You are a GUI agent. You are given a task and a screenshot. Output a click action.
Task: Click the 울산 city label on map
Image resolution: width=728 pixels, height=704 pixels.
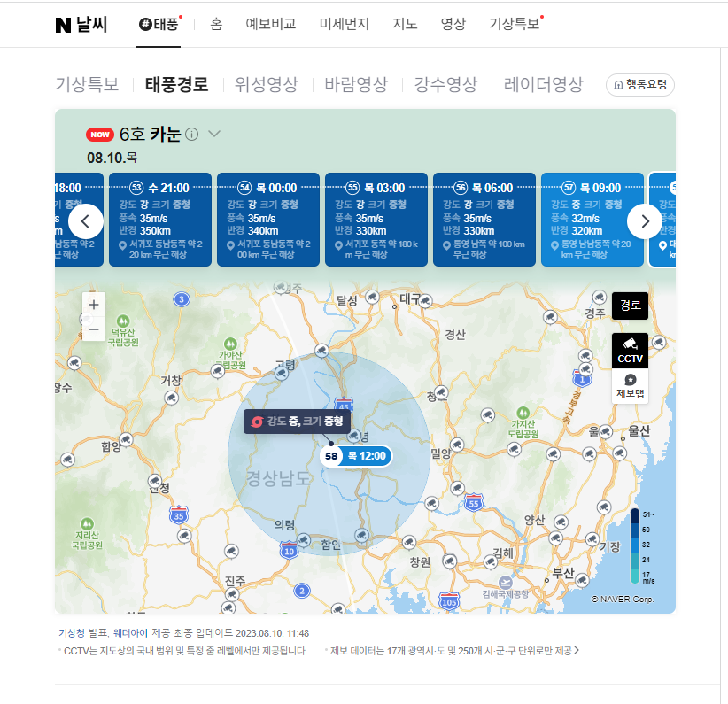[x=639, y=431]
